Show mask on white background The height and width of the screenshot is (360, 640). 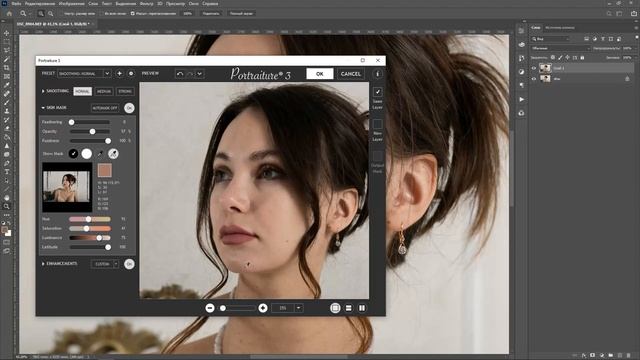(87, 154)
